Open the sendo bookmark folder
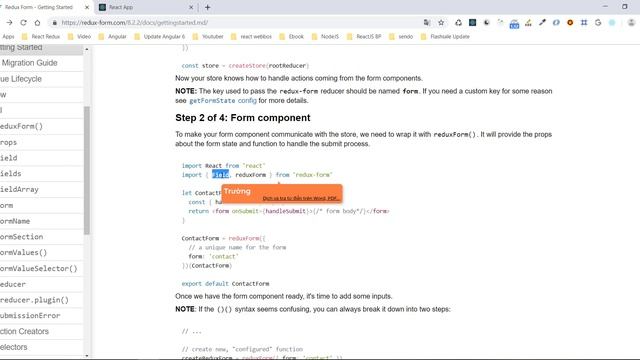640x360 pixels. (x=401, y=37)
